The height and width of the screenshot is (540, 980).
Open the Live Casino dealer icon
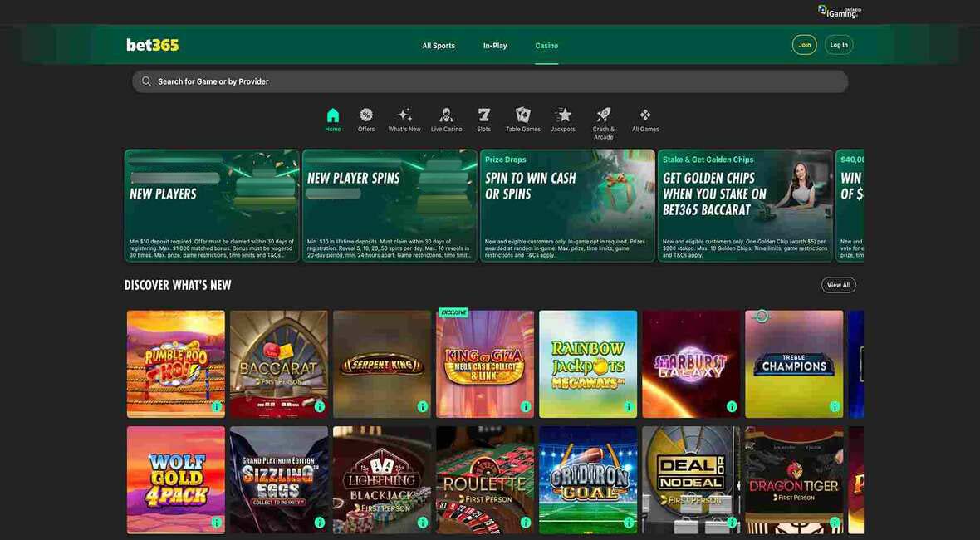(446, 115)
